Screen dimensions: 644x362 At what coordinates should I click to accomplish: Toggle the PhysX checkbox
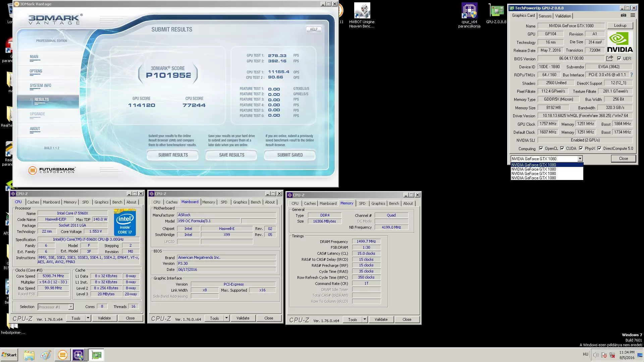coord(581,148)
